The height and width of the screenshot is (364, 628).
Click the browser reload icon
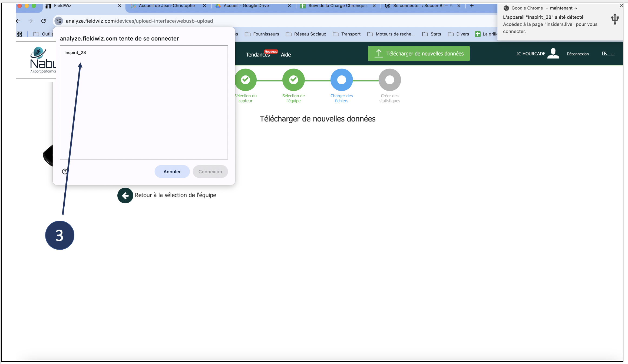coord(43,21)
